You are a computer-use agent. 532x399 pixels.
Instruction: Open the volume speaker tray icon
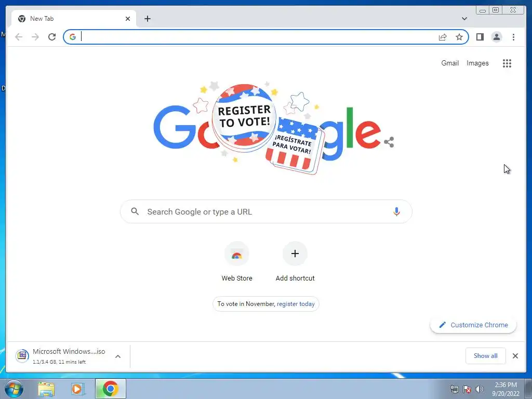[x=480, y=390]
